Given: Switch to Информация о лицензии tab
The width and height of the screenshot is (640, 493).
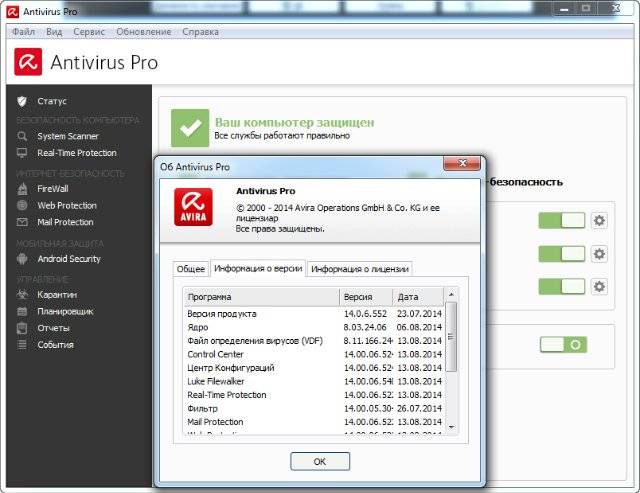Looking at the screenshot, I should click(360, 269).
